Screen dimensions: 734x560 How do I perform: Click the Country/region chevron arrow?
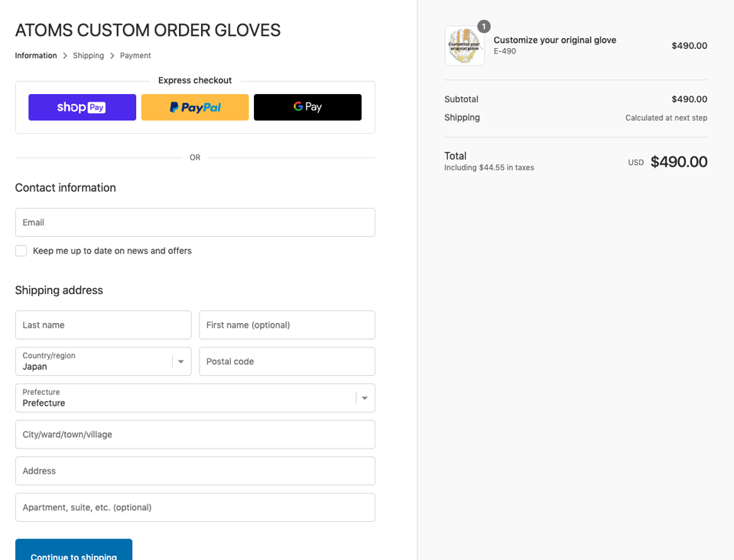[x=180, y=361]
